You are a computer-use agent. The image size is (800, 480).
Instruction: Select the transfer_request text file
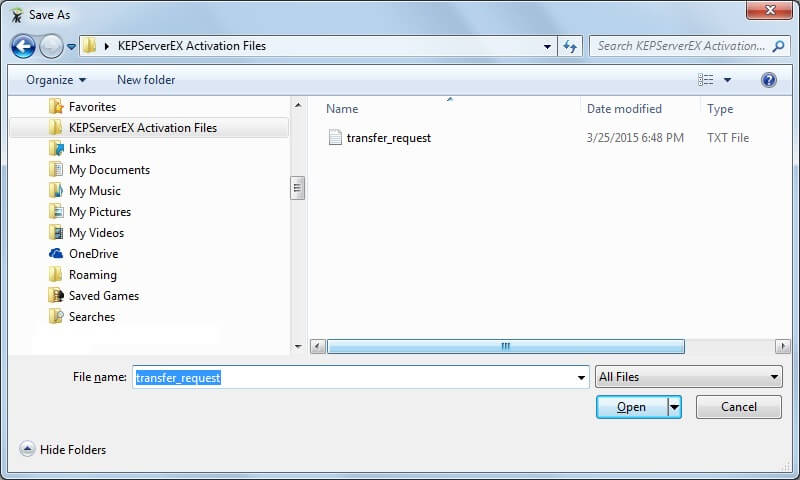click(x=388, y=138)
